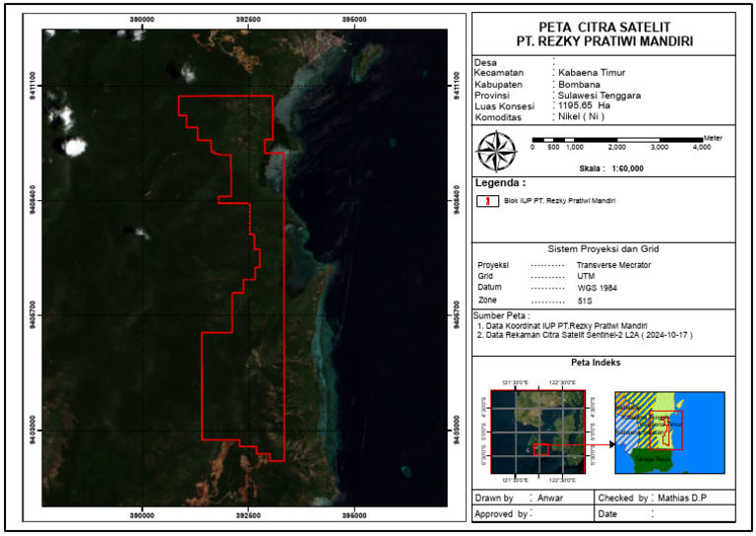Click the legend entry "Blok IUP PT. Rezky Pratiwi Mandiri"
Viewport: 756px width, 536px height.
pyautogui.click(x=560, y=201)
